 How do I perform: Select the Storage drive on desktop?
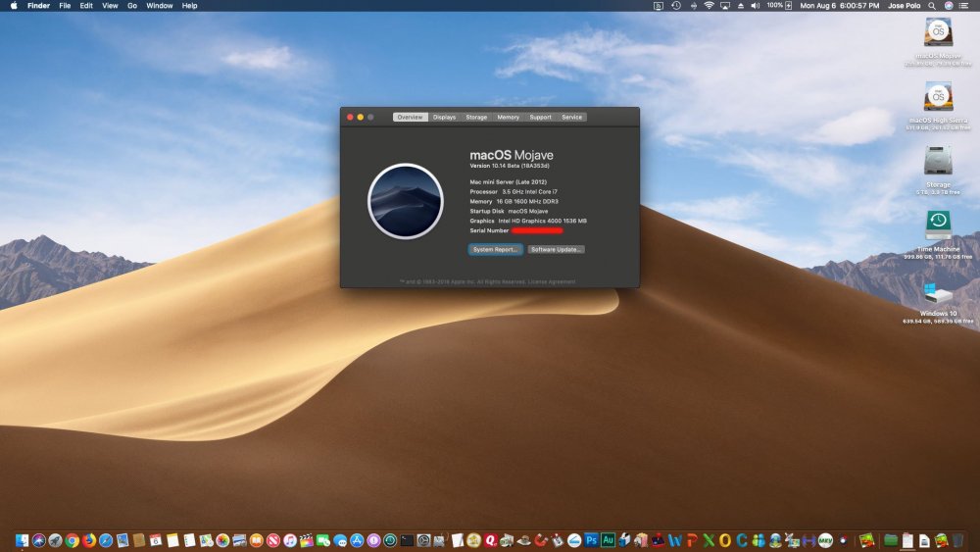pyautogui.click(x=938, y=161)
